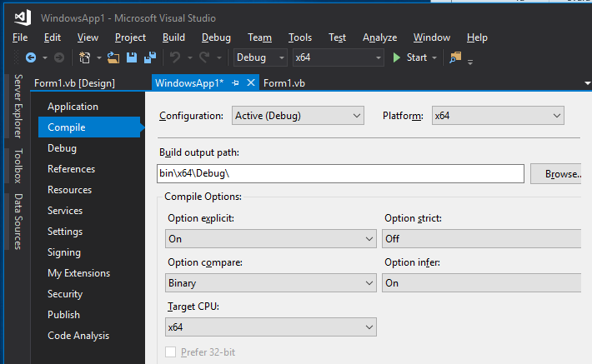Select the References settings page
Screen dimensions: 592x364
pyautogui.click(x=71, y=169)
